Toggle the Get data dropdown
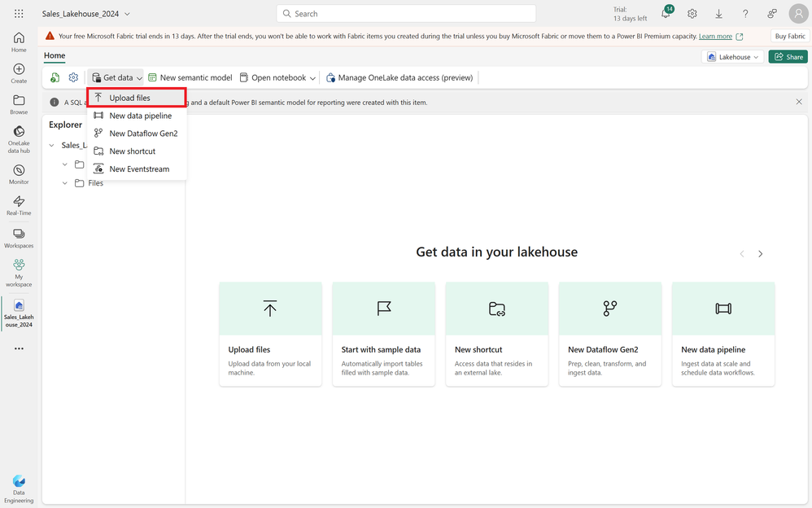 pyautogui.click(x=116, y=78)
